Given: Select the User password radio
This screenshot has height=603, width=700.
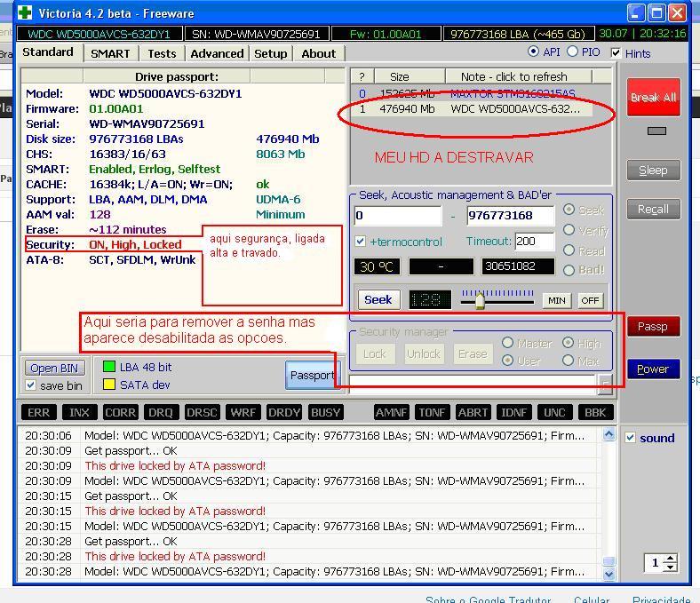Looking at the screenshot, I should pos(507,361).
